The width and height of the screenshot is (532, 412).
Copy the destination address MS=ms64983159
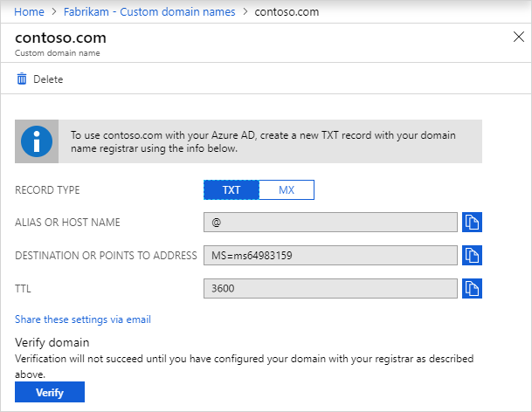pyautogui.click(x=472, y=256)
